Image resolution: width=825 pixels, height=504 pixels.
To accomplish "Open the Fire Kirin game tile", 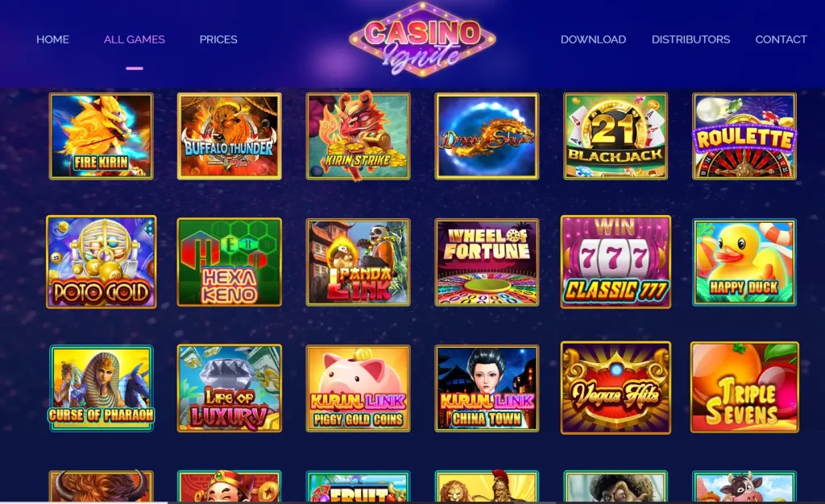I will point(101,136).
